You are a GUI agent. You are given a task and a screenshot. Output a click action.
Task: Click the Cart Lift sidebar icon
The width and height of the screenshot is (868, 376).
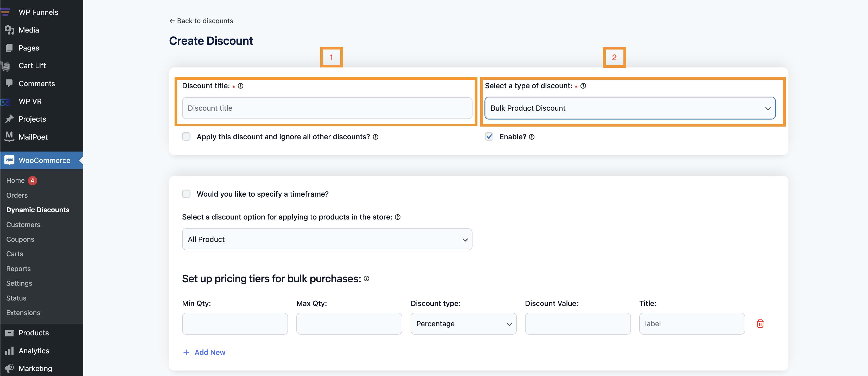(x=9, y=65)
